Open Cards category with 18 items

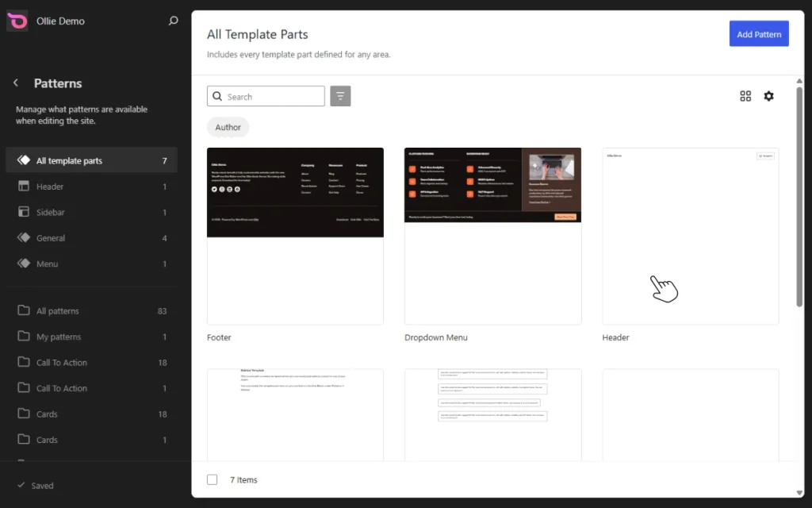[91, 414]
